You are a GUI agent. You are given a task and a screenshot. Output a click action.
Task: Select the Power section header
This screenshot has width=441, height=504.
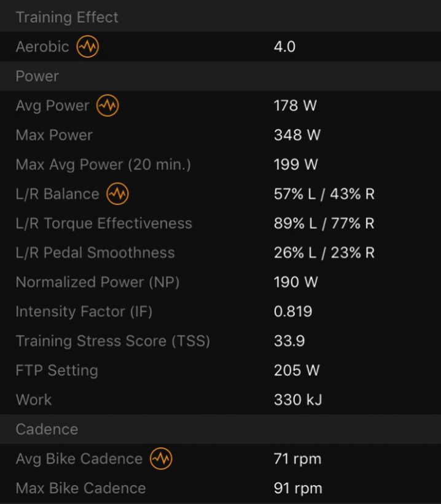point(221,76)
